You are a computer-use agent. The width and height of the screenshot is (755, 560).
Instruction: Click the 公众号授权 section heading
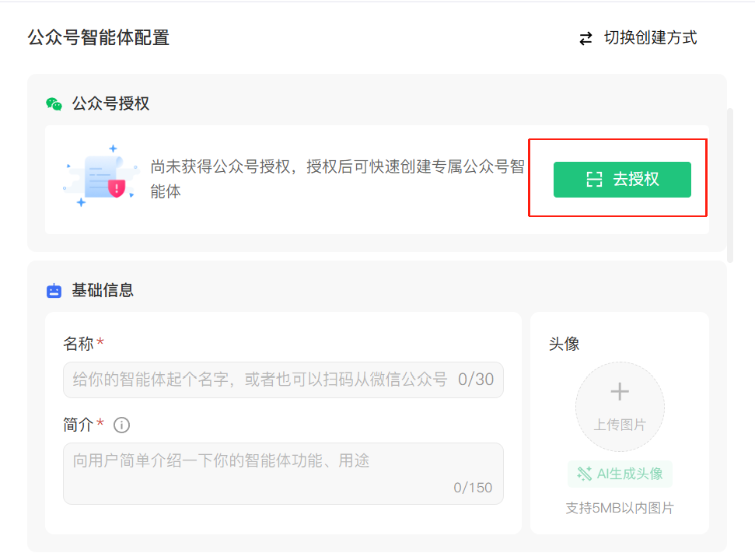tap(110, 104)
